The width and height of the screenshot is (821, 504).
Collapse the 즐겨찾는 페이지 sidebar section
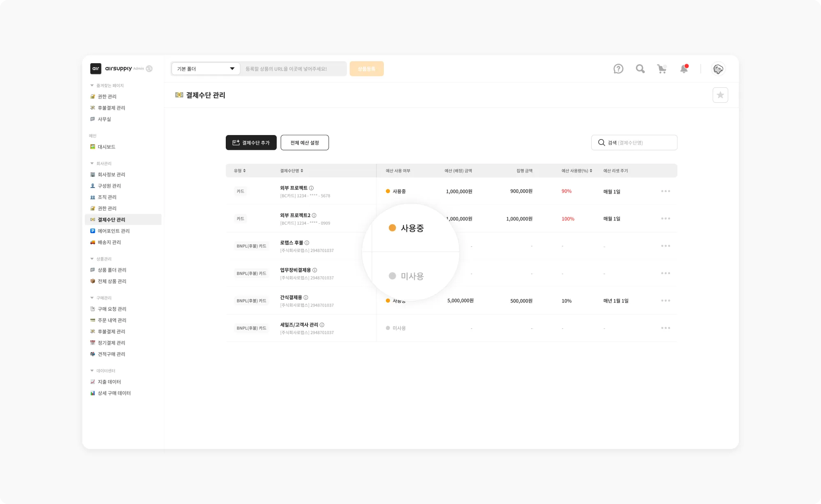click(x=92, y=86)
